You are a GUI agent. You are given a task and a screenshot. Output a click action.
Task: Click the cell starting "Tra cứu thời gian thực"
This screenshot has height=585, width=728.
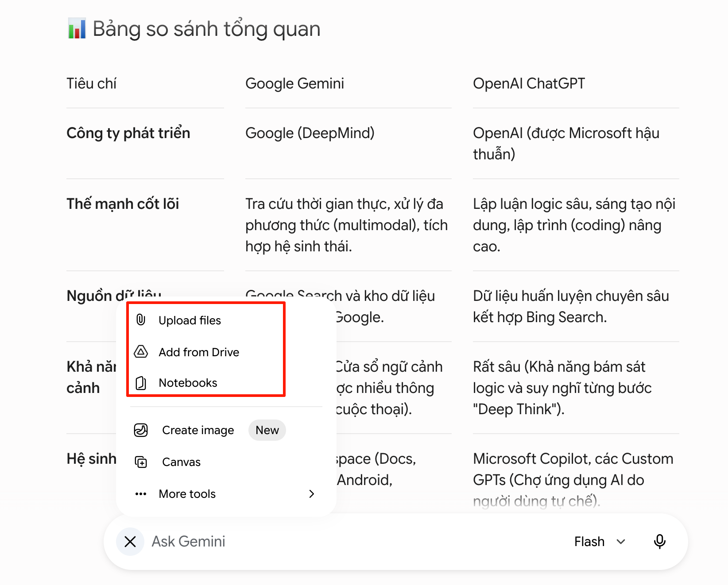click(347, 225)
